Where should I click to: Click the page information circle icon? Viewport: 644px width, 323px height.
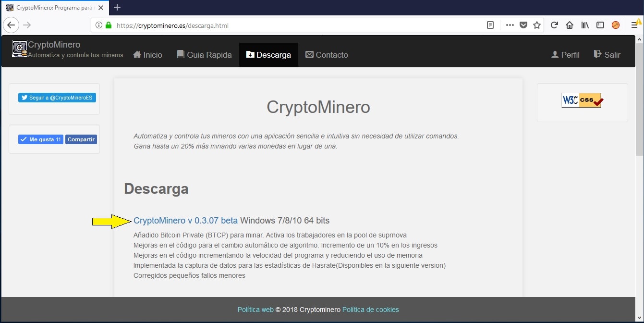pos(98,25)
